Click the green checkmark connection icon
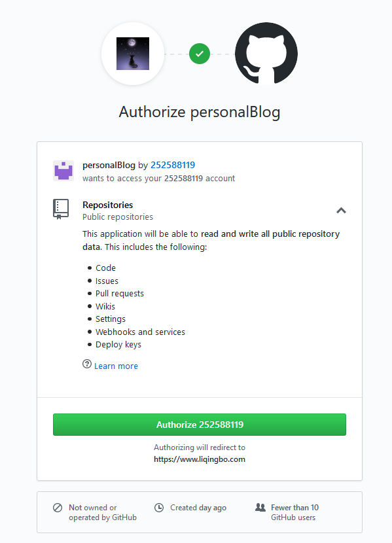Viewport: 392px width, 543px height. pyautogui.click(x=200, y=54)
